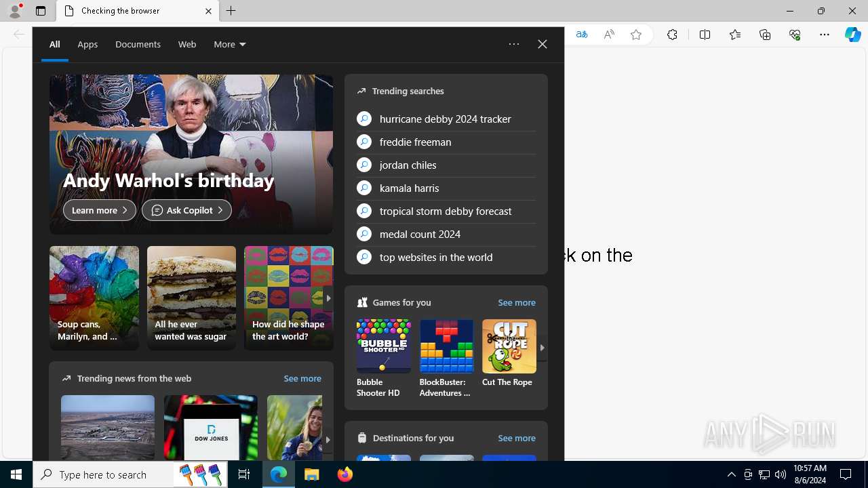Screen dimensions: 868x488
Task: Open the tab actions menu icon
Action: click(x=41, y=11)
